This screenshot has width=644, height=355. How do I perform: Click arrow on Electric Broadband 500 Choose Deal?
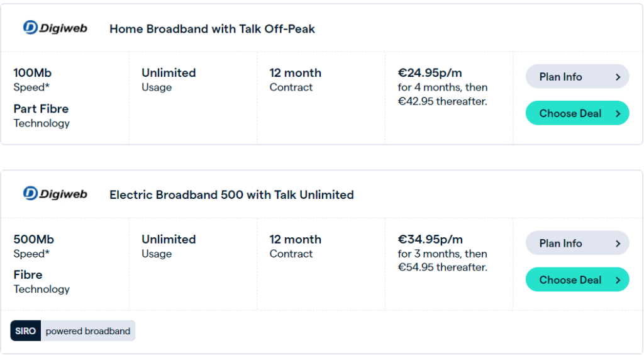click(x=618, y=280)
